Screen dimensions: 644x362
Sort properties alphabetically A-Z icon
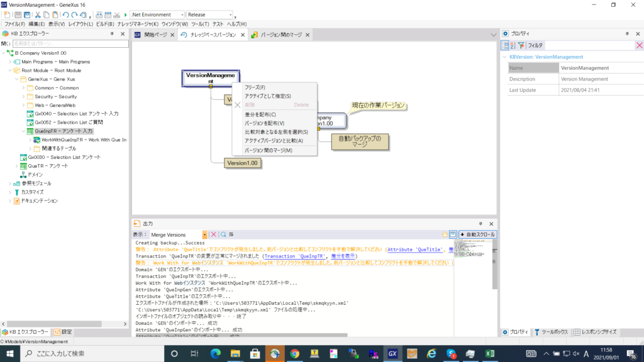coord(513,45)
